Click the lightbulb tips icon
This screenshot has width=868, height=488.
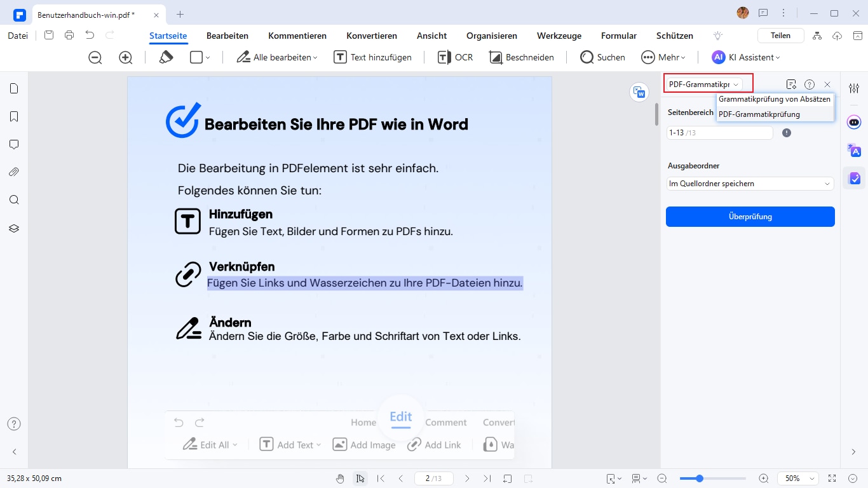(x=718, y=36)
